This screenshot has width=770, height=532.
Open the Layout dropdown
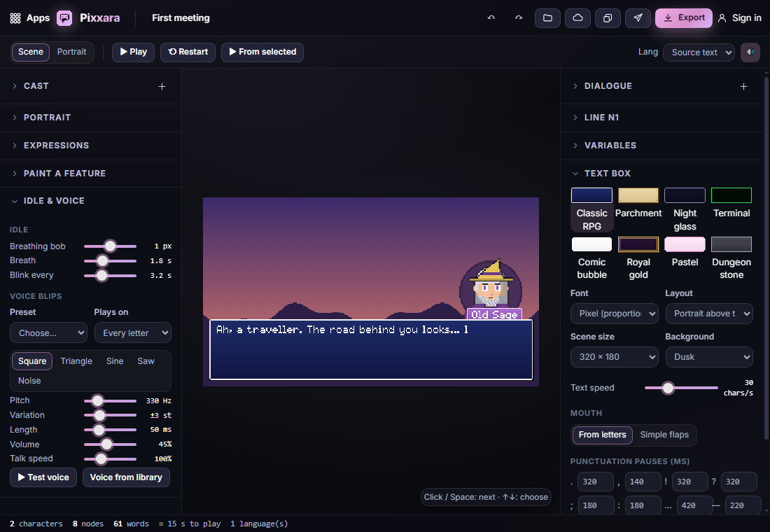click(x=709, y=314)
